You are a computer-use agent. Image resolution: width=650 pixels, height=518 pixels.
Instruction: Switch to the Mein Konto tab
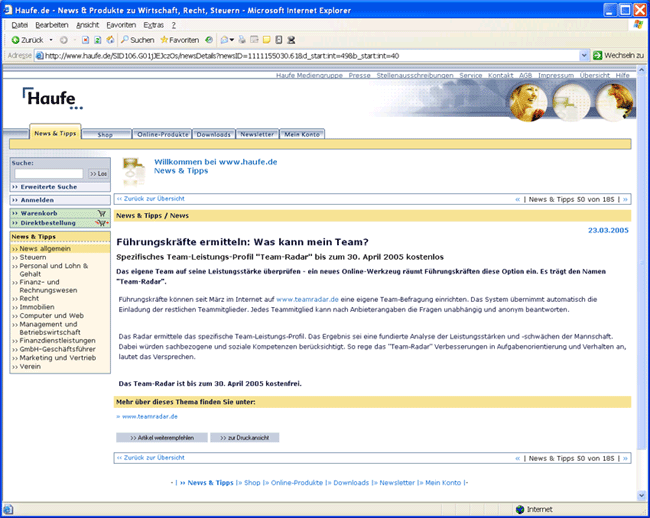[302, 135]
